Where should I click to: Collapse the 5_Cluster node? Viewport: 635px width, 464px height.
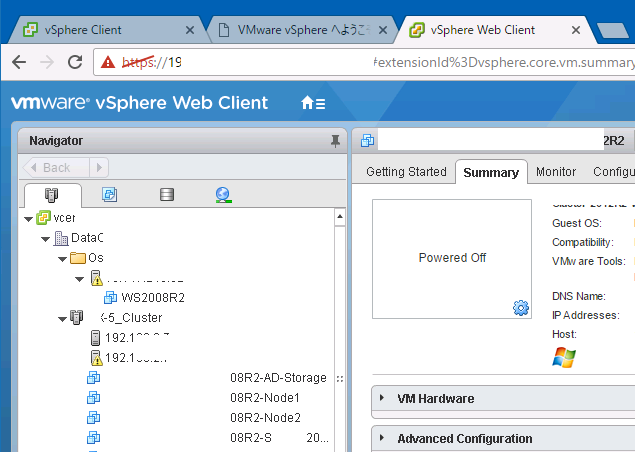(x=63, y=319)
